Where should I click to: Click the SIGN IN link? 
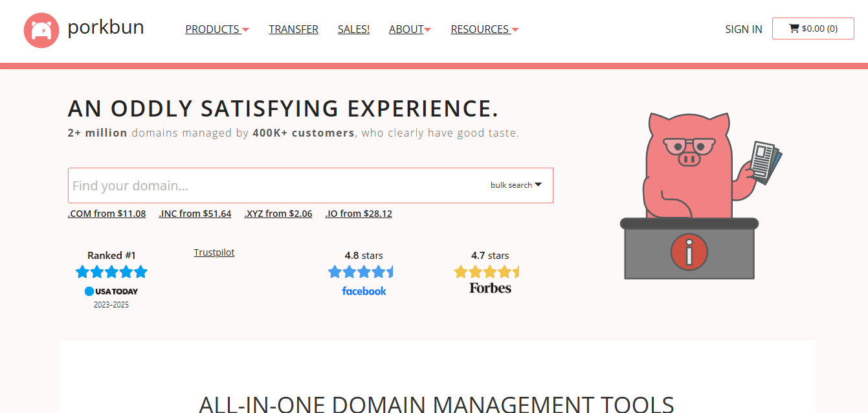[x=744, y=29]
